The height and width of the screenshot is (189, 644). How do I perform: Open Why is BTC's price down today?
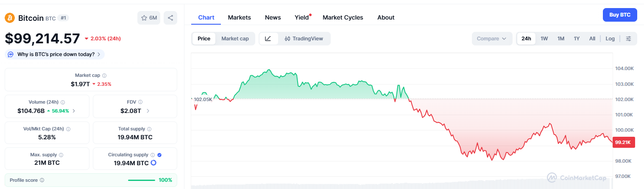click(x=55, y=54)
